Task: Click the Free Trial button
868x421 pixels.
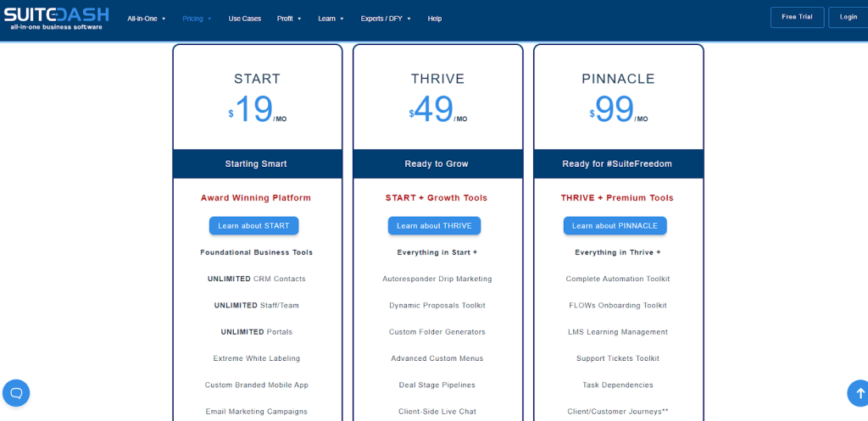Action: coord(797,17)
